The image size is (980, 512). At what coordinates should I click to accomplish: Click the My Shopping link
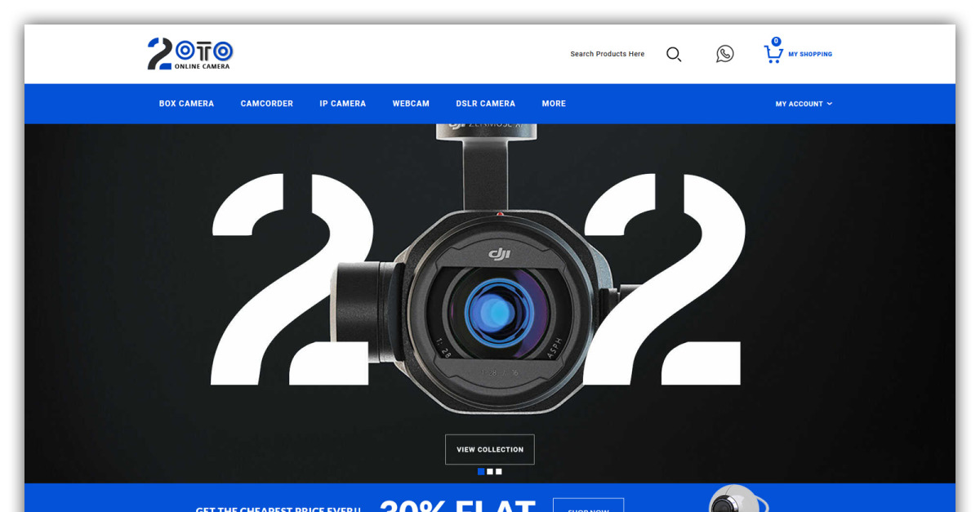pos(810,55)
